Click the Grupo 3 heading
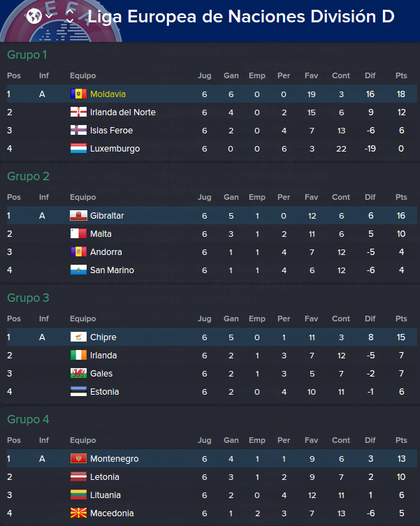Screen dimensions: 420x526 click(x=28, y=298)
